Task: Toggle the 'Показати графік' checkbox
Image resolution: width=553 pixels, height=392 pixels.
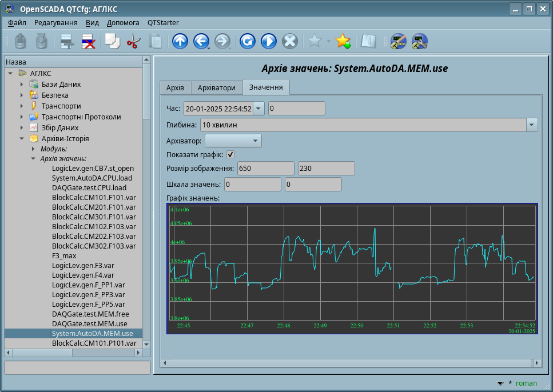Action: click(x=231, y=154)
